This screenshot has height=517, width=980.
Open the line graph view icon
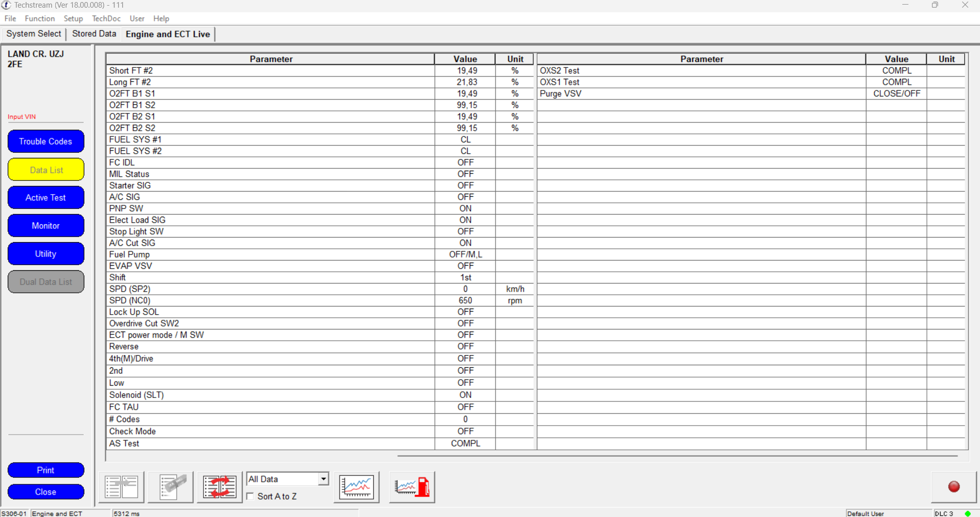tap(356, 487)
